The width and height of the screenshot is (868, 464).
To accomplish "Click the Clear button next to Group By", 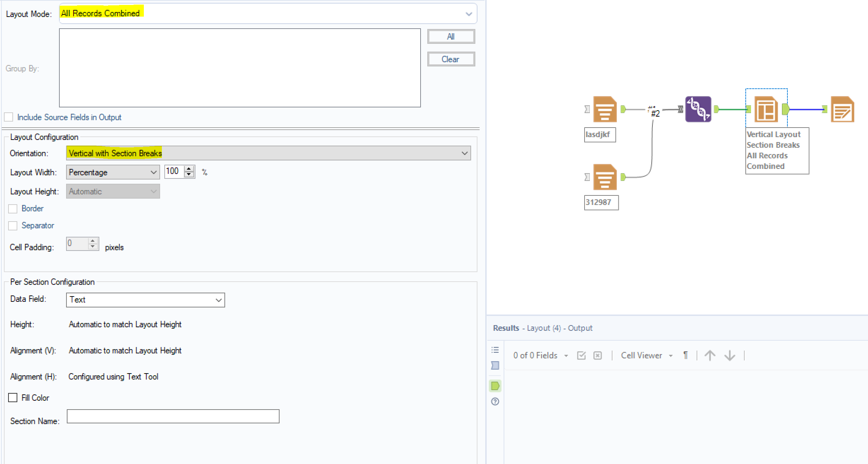I will (451, 59).
